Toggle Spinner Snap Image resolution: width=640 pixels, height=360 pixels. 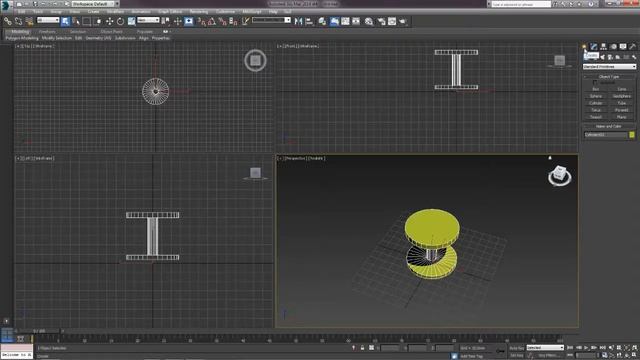[233, 21]
